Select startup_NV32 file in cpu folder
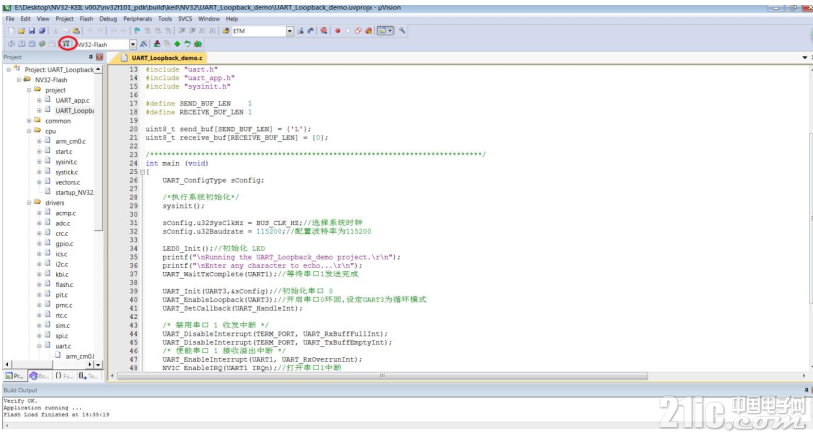The image size is (813, 438). tap(75, 192)
